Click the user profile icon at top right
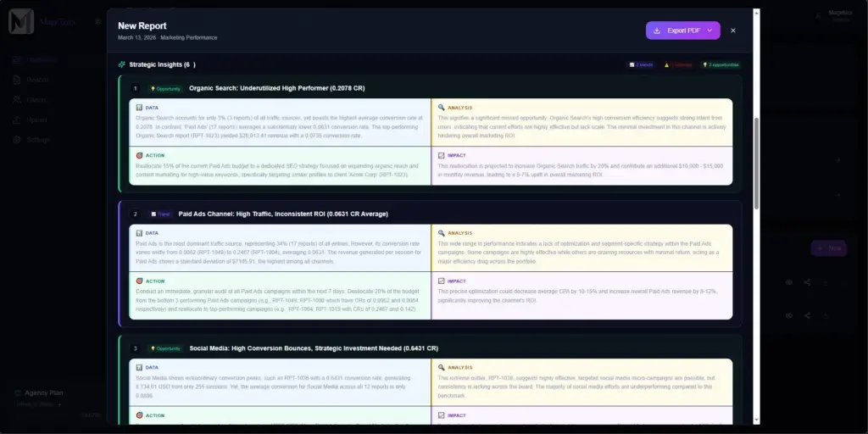Screen dimensions: 868x434 click(818, 15)
